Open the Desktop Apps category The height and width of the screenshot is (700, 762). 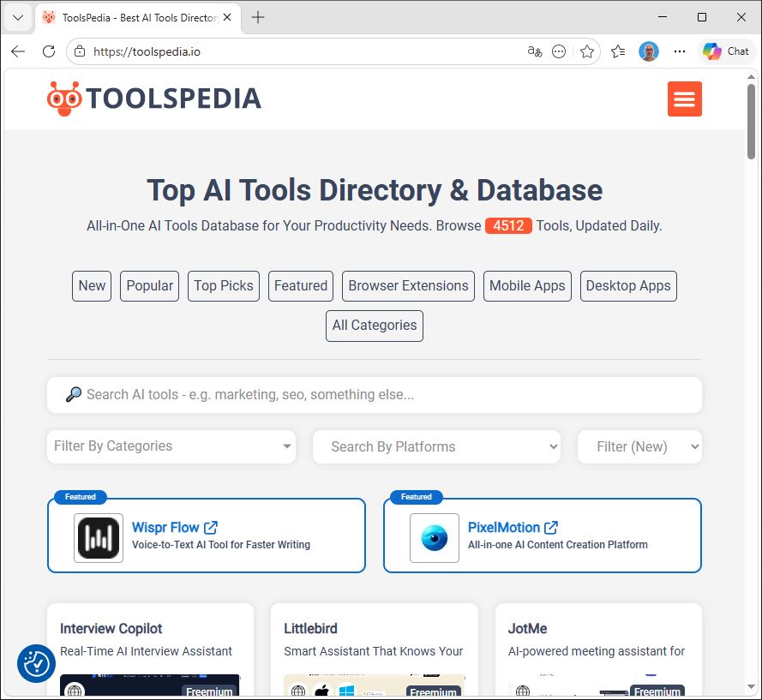pos(628,286)
